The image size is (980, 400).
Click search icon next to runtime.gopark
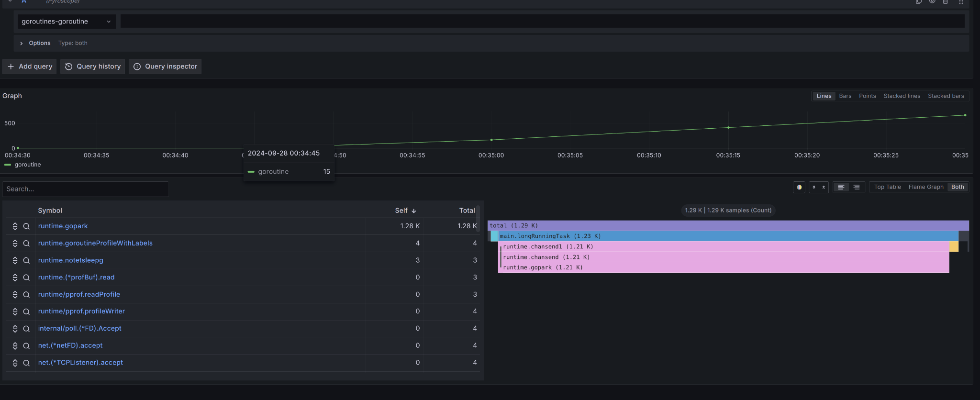[x=26, y=226]
